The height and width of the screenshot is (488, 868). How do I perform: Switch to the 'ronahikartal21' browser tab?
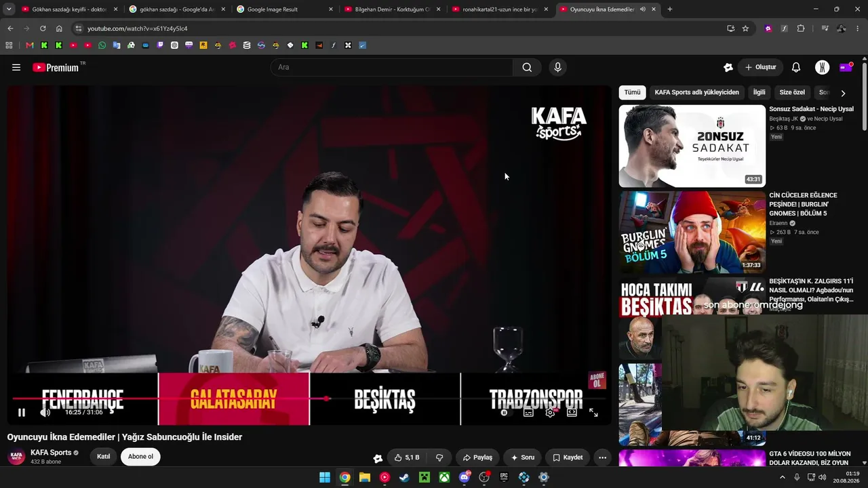tap(500, 9)
